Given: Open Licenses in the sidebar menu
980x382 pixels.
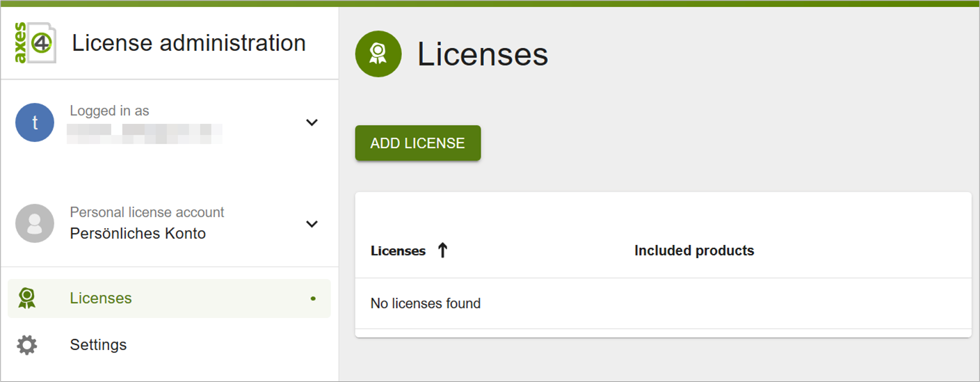Looking at the screenshot, I should click(169, 299).
